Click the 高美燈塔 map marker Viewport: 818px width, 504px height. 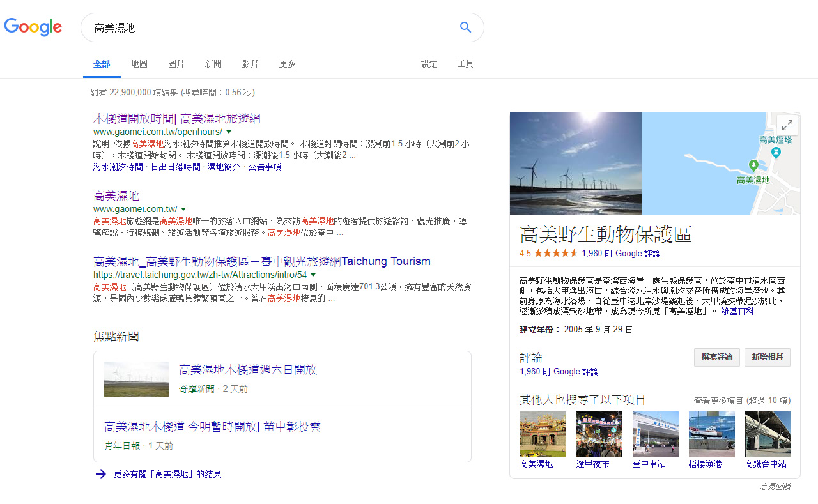pyautogui.click(x=776, y=152)
